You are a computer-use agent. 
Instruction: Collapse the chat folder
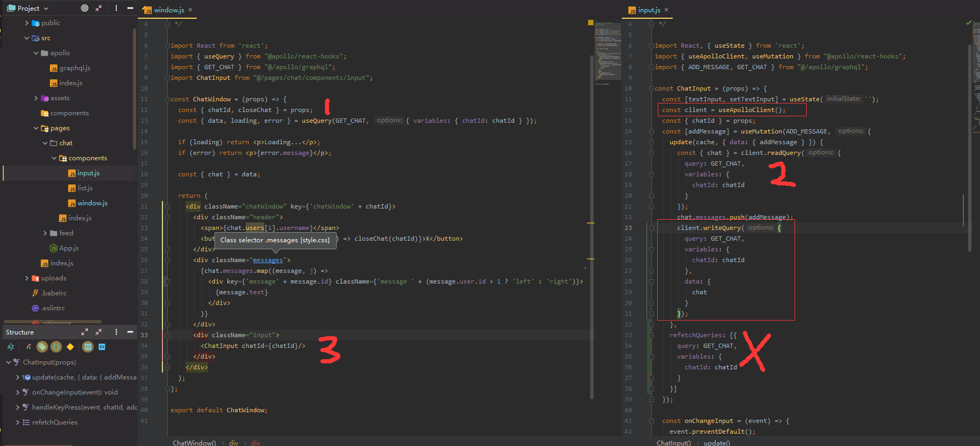coord(45,143)
